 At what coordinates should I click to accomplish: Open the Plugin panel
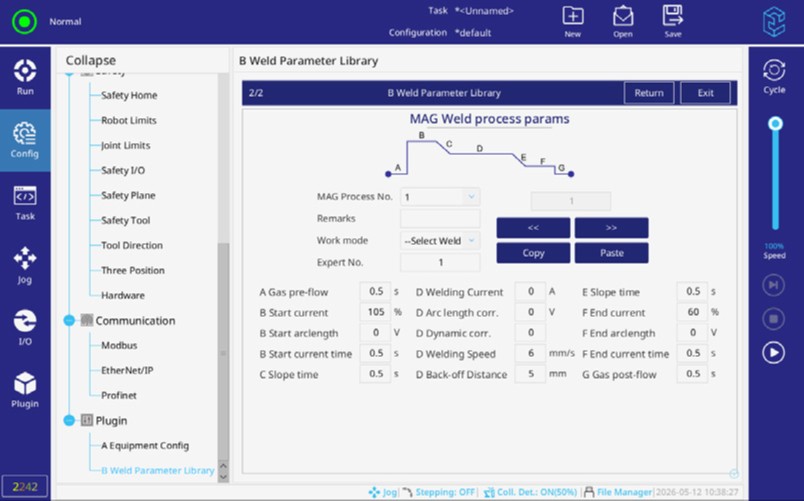25,390
